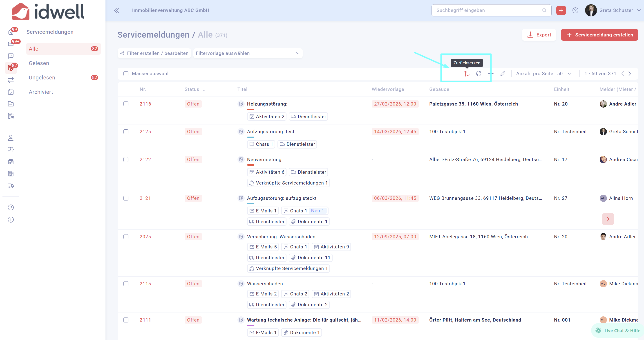Open the truck service provider sidebar icon
The height and width of the screenshot is (340, 644).
(11, 186)
